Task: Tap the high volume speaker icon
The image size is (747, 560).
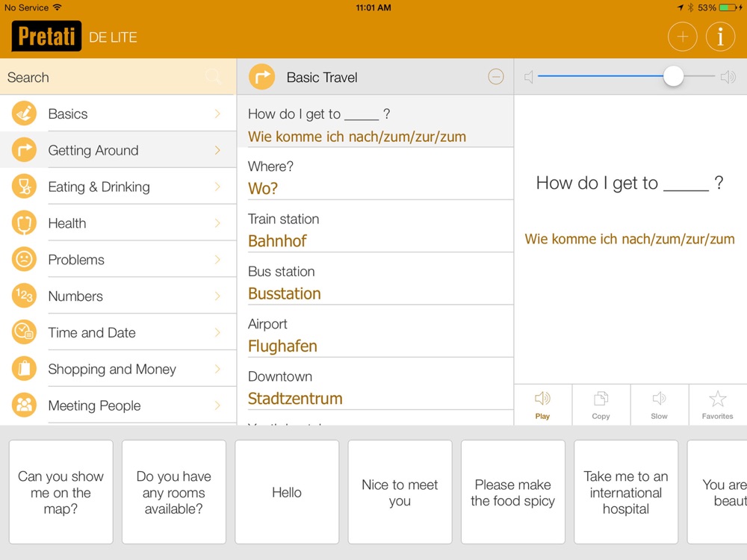Action: coord(728,77)
